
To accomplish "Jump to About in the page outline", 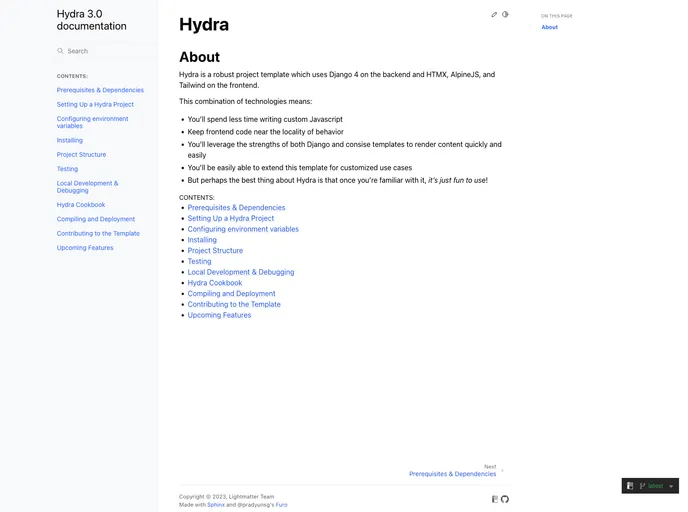I will pyautogui.click(x=549, y=27).
